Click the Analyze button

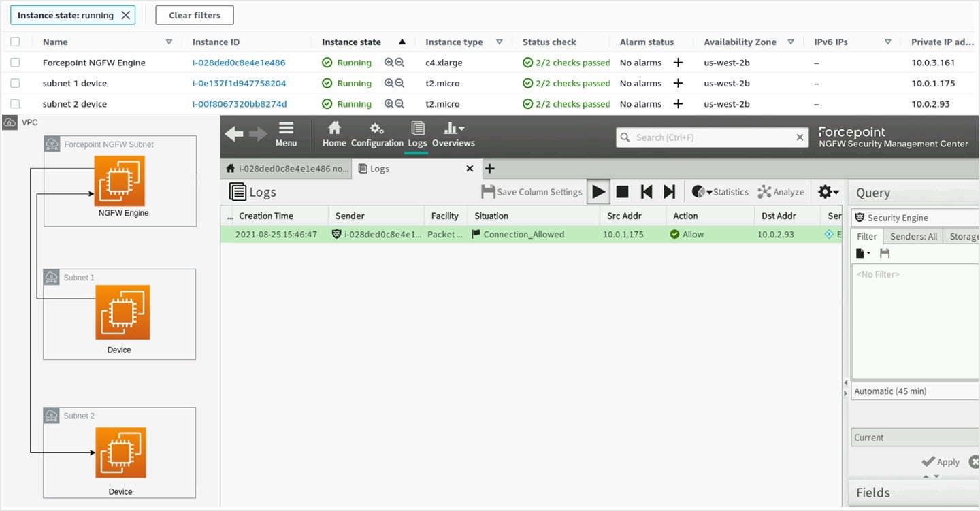(x=781, y=192)
